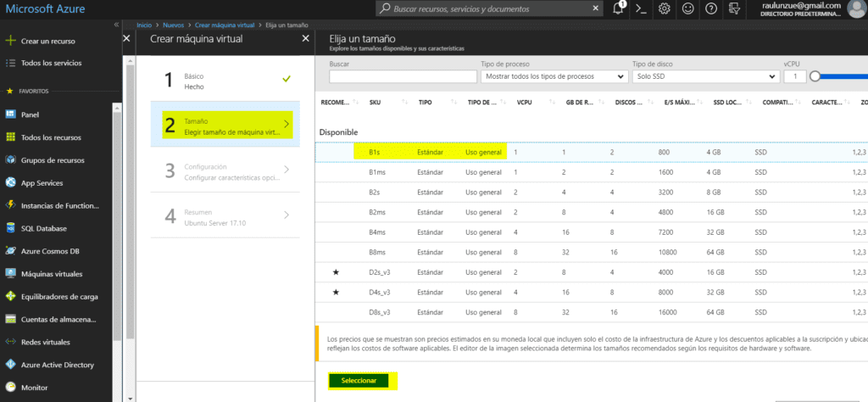
Task: Open step 1 Básico
Action: coord(225,81)
